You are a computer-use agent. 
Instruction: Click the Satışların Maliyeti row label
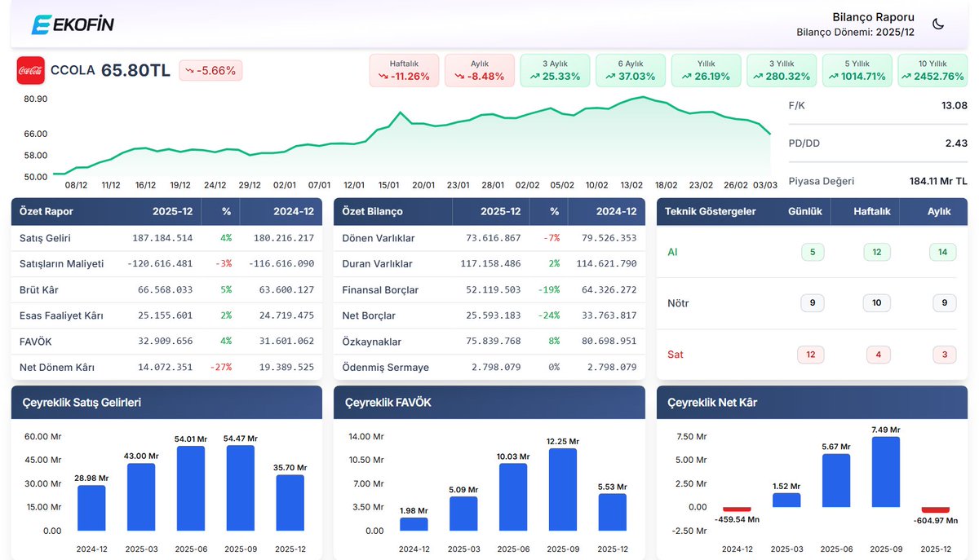(62, 264)
